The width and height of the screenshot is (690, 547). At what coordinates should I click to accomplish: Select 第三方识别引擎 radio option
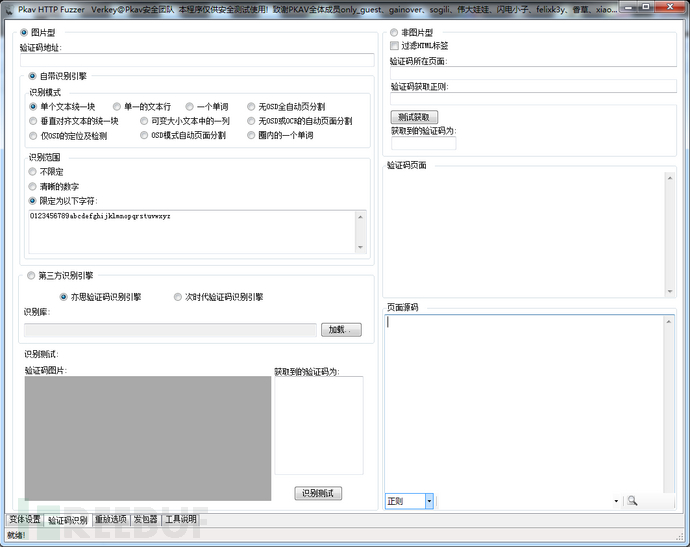pos(31,275)
